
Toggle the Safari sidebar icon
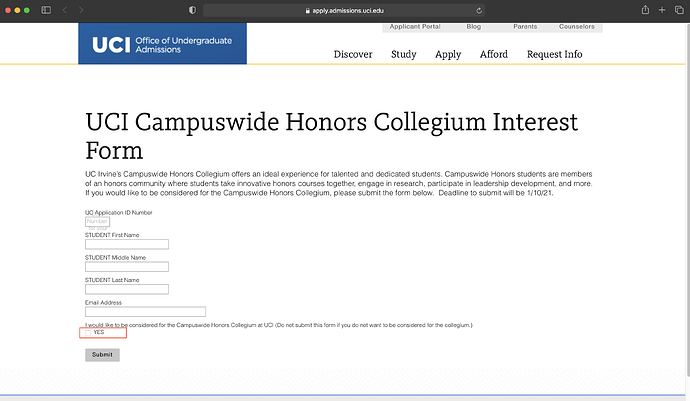pyautogui.click(x=46, y=10)
